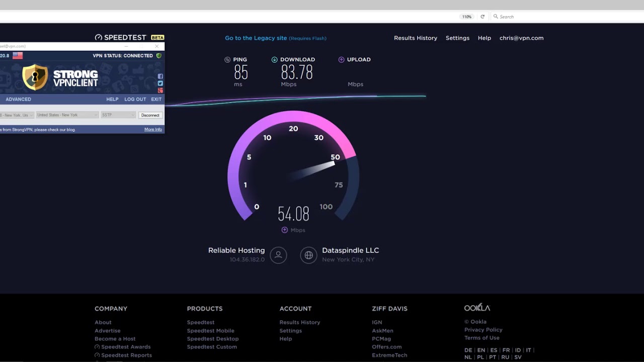Switch language to DE in footer
Viewport: 644px width, 362px height.
[468, 350]
